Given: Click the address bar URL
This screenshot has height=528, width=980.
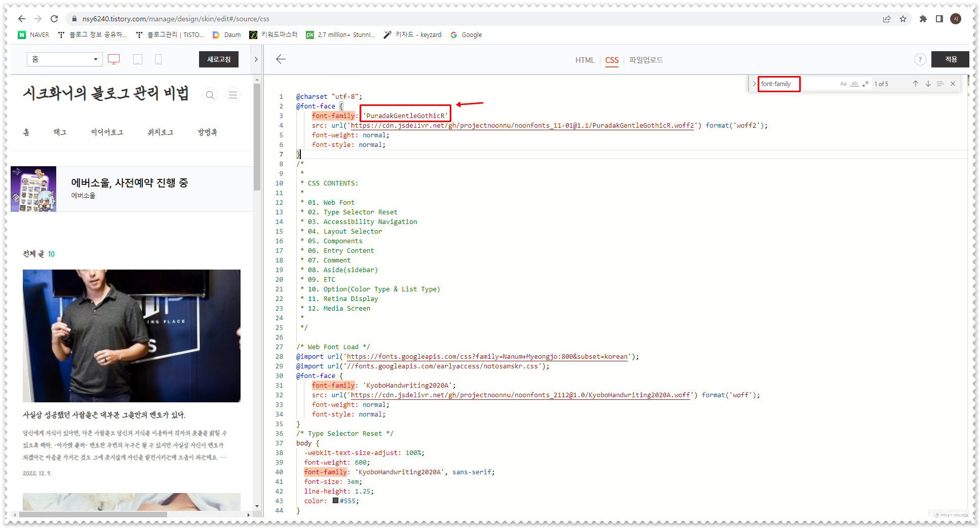Looking at the screenshot, I should (x=176, y=19).
